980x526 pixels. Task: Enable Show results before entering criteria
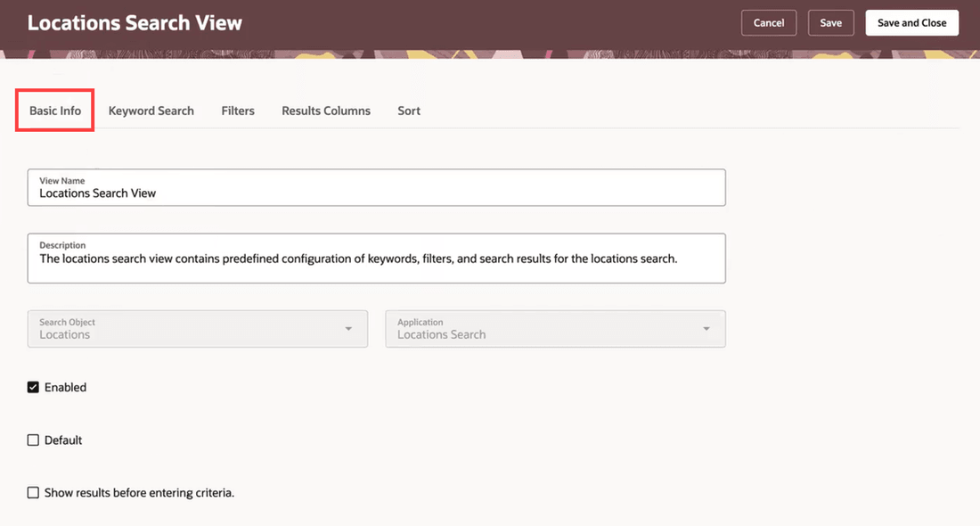point(33,493)
